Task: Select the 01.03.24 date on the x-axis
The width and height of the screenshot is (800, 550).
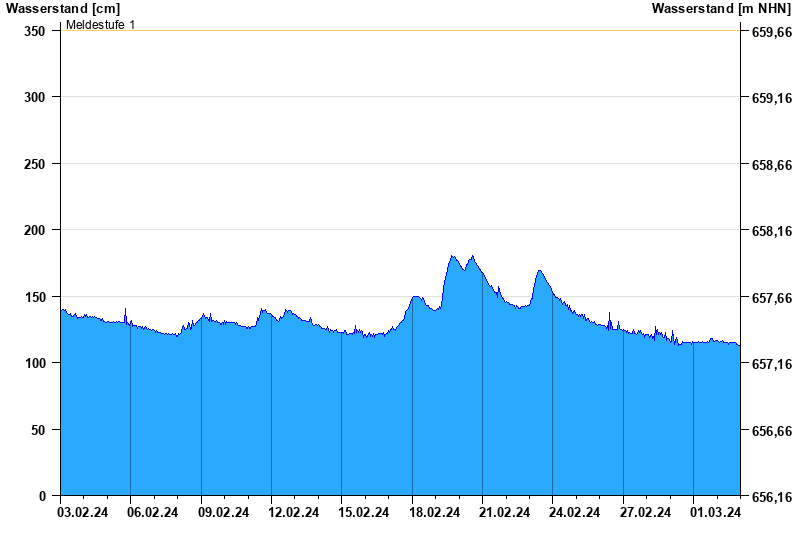Action: [x=716, y=513]
